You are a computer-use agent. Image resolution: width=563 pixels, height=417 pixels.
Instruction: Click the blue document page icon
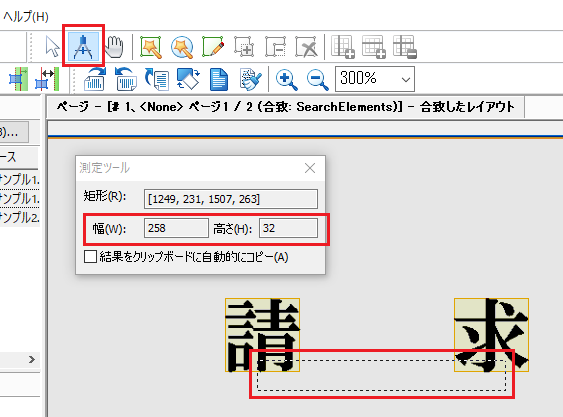click(x=219, y=79)
